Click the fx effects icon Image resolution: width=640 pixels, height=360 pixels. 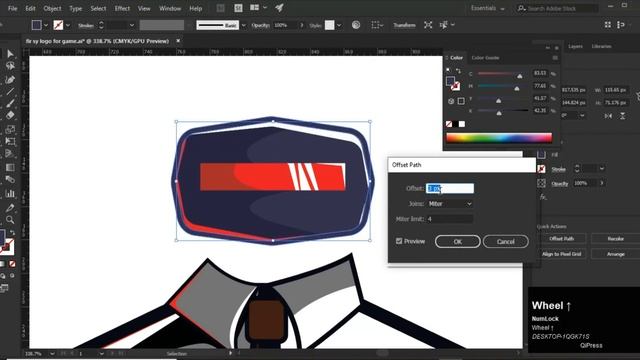pyautogui.click(x=543, y=197)
